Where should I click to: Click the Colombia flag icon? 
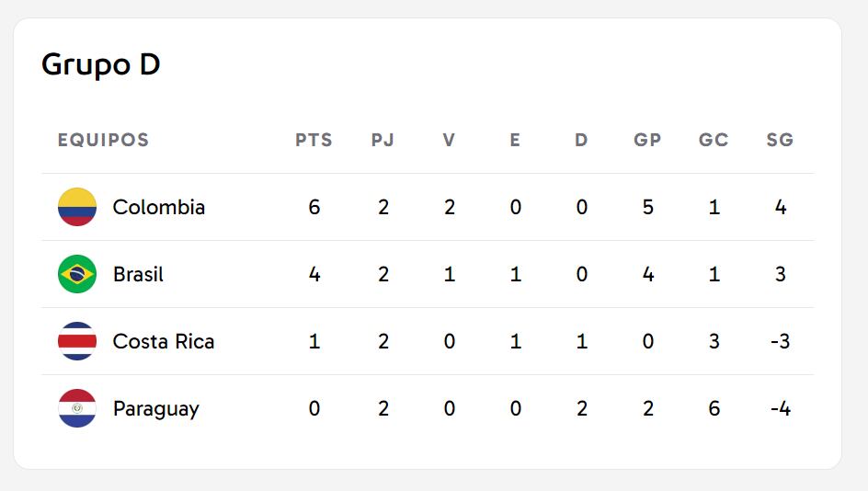pos(77,207)
